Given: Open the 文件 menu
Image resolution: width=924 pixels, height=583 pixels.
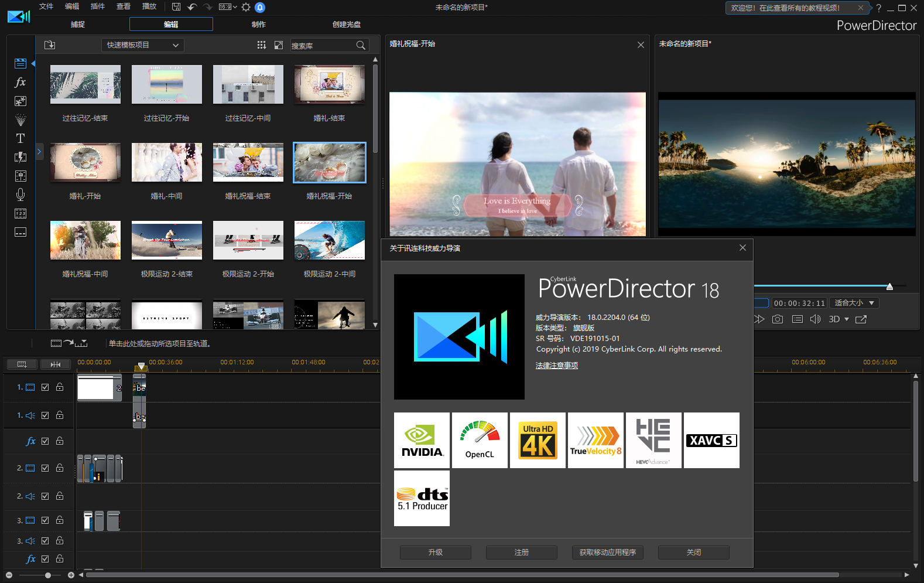Looking at the screenshot, I should click(46, 6).
